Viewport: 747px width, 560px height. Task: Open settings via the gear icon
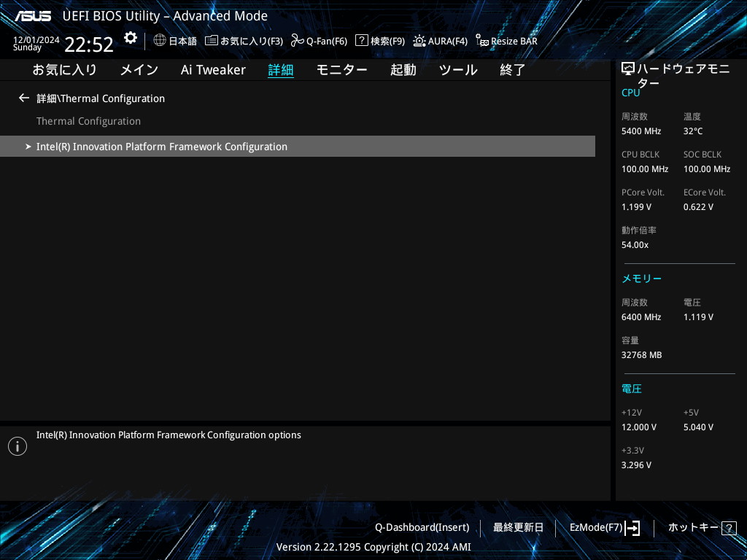[x=130, y=38]
